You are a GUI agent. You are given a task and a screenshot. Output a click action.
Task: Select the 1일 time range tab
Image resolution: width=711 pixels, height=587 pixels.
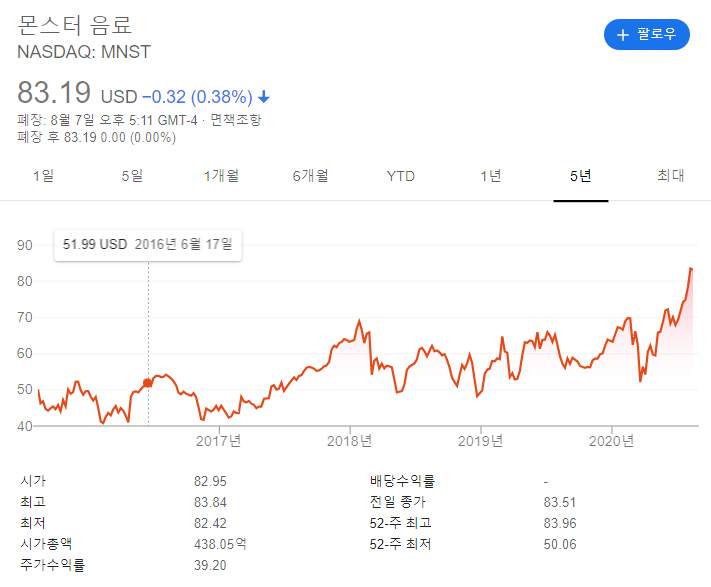tap(44, 176)
